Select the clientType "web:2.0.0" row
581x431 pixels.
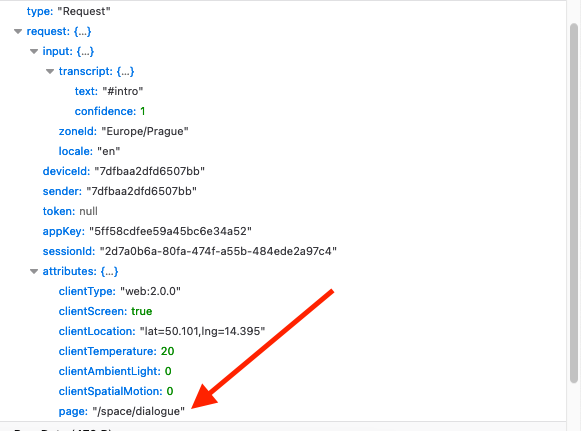[x=120, y=291]
